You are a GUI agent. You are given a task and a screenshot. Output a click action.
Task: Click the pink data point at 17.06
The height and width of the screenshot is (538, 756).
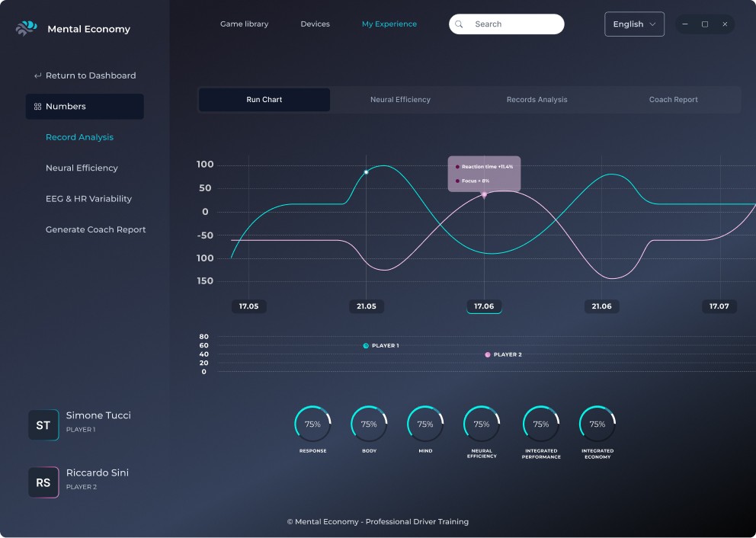point(484,195)
